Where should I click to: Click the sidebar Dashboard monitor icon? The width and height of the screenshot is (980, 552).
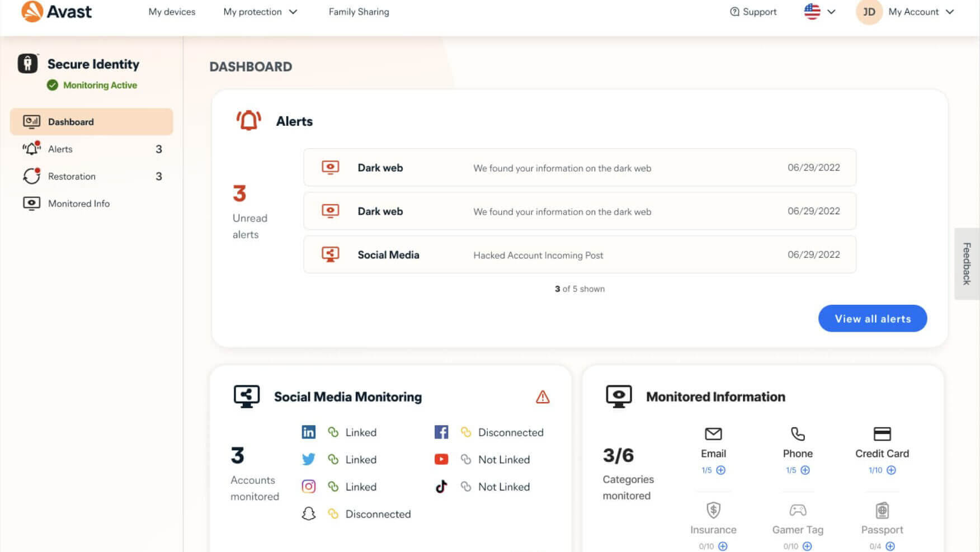(31, 121)
